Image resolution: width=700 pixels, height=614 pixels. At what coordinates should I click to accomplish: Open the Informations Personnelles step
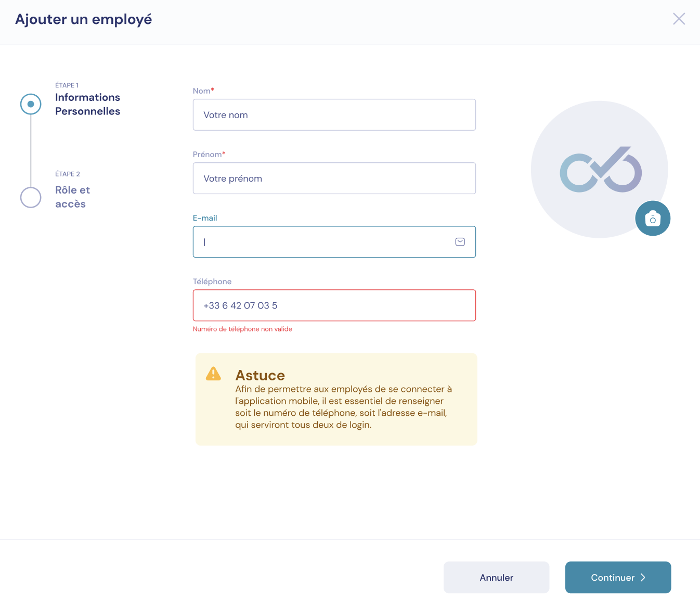pyautogui.click(x=88, y=104)
